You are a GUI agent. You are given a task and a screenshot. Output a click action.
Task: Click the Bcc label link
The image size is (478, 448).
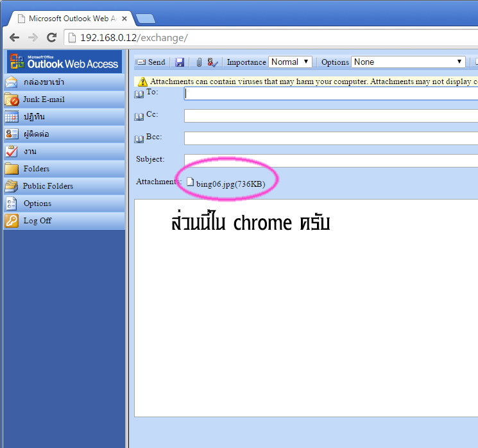(x=154, y=137)
